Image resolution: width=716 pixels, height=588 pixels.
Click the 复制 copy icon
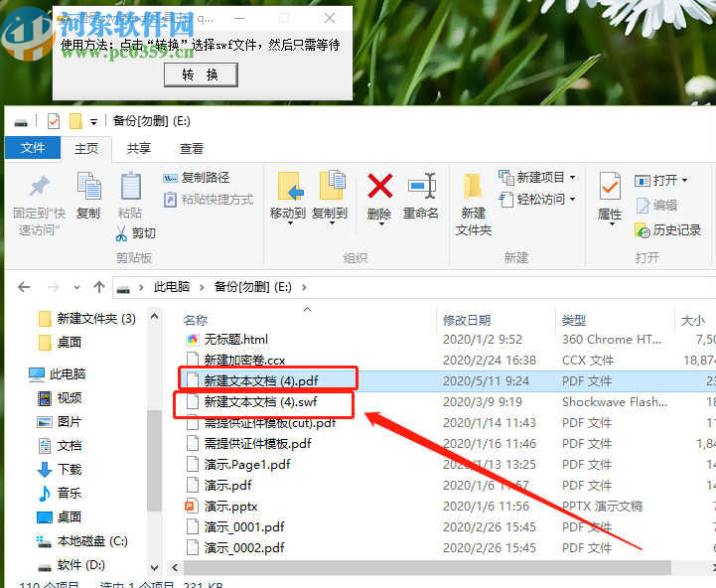tap(88, 186)
